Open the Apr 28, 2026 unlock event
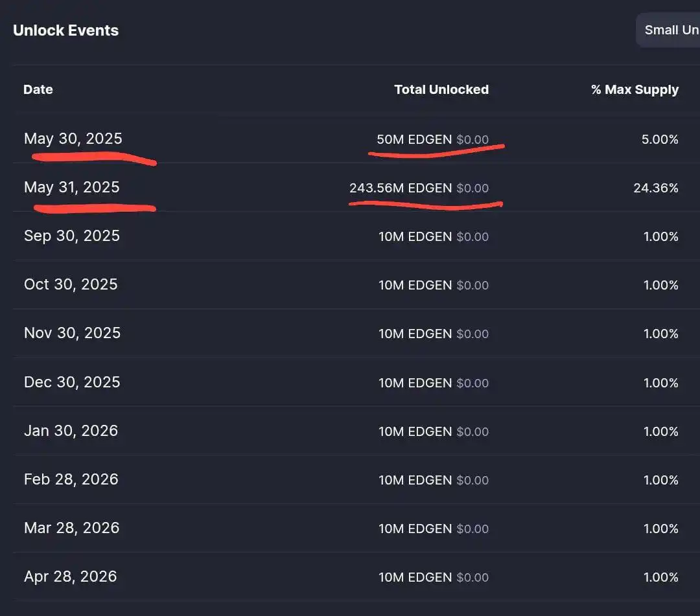Image resolution: width=700 pixels, height=616 pixels. [x=70, y=576]
